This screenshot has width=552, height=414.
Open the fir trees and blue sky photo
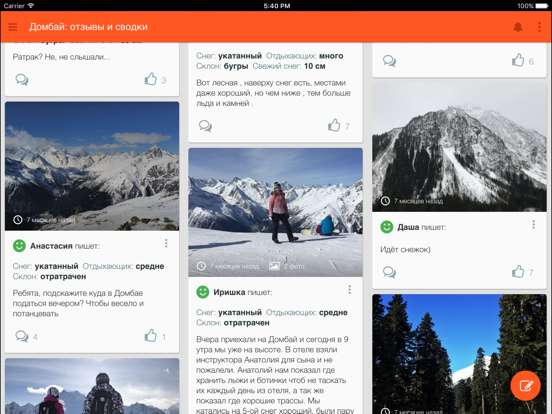[459, 354]
